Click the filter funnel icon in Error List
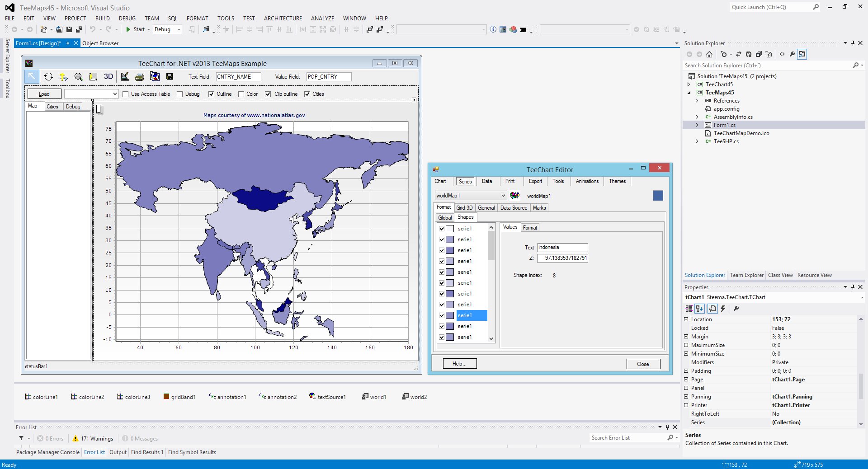Screen dimensions: 868x469 click(x=21, y=438)
